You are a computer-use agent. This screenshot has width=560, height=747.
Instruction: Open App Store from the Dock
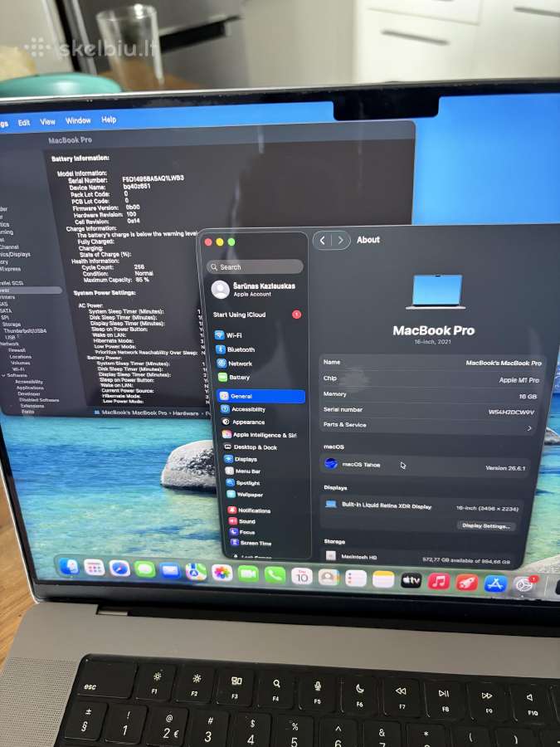[x=495, y=583]
